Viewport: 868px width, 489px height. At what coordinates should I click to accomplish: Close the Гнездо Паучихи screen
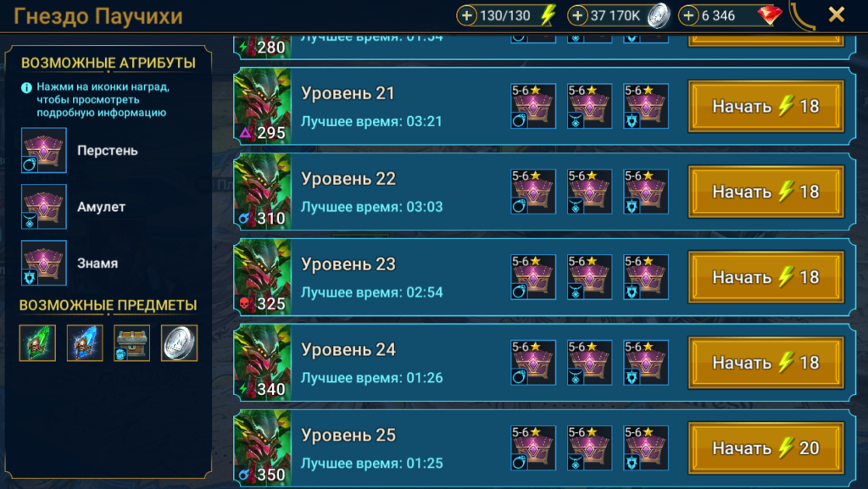[837, 14]
